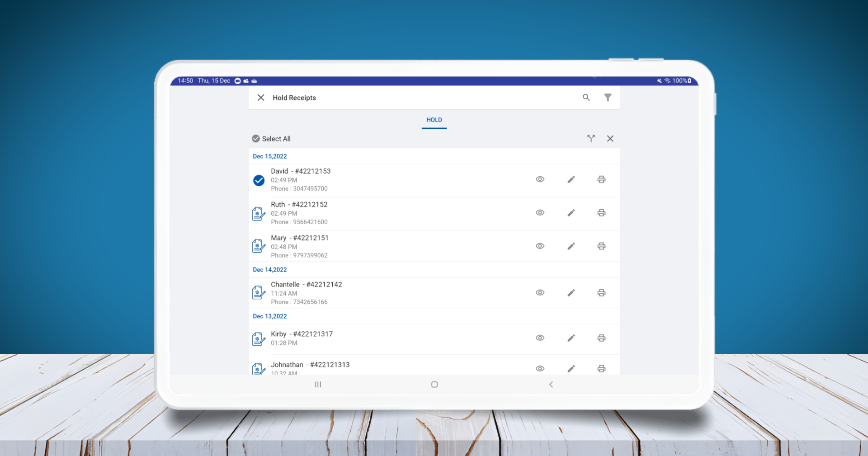
Task: Open Kirby receipt #422121317
Action: [302, 334]
